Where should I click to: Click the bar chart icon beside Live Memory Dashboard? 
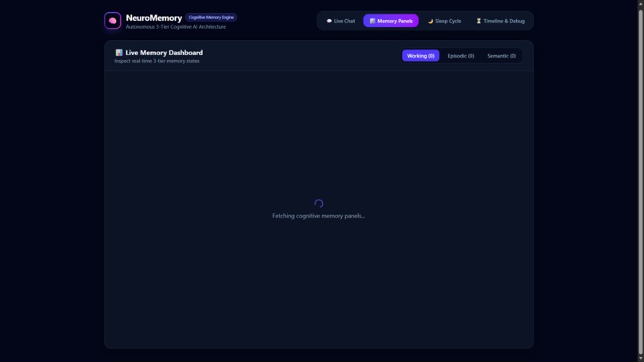tap(119, 53)
